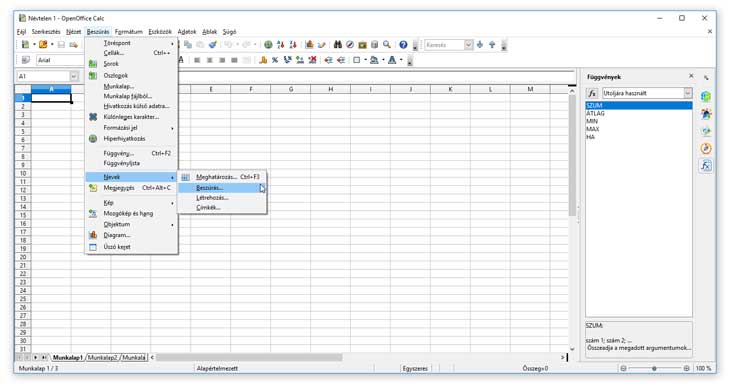Image resolution: width=730 pixels, height=387 pixels.
Task: Click the Decrease Indent icon
Action: [x=329, y=60]
